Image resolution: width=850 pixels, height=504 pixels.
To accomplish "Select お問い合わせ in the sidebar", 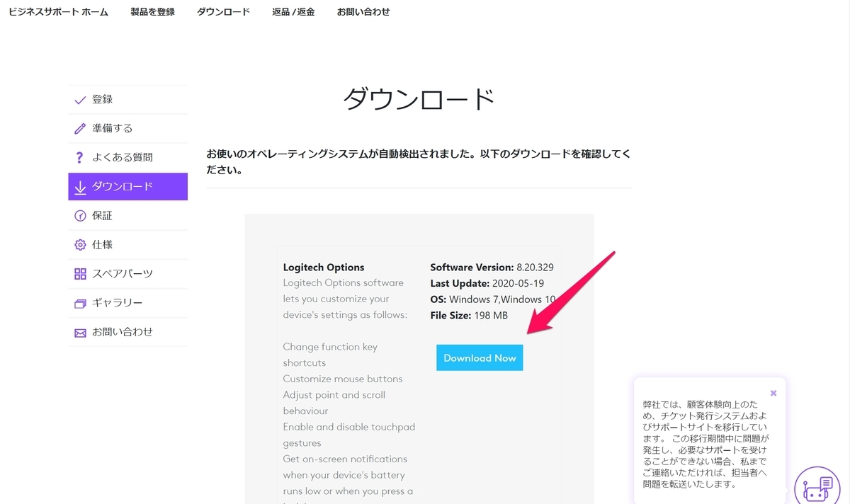I will click(x=128, y=332).
